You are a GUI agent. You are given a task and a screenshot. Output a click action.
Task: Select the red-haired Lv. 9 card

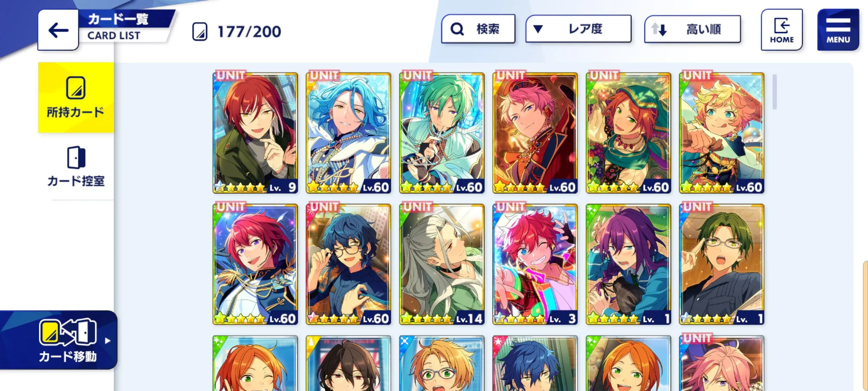point(255,133)
